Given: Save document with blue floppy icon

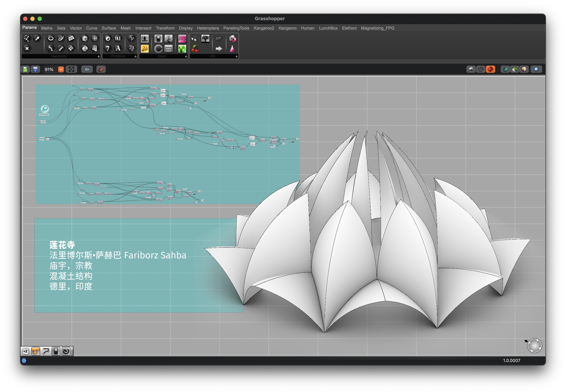Looking at the screenshot, I should pos(35,69).
